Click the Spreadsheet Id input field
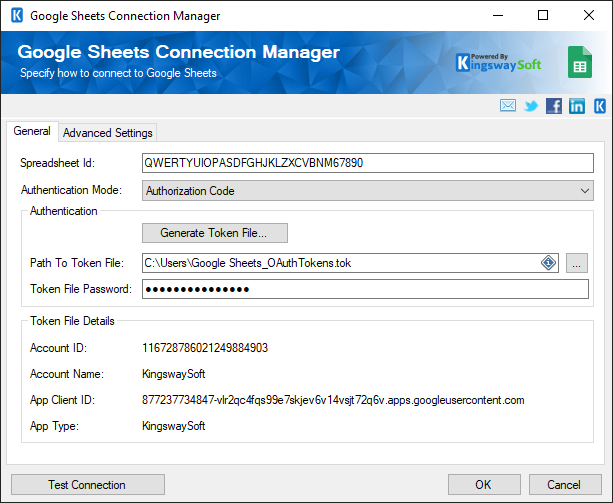Viewport: 613px width, 503px height. 367,163
